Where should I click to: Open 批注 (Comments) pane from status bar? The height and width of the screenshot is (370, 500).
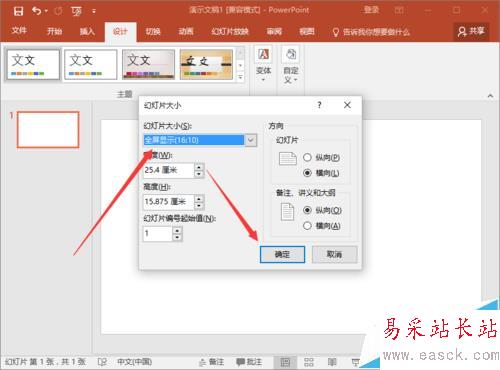click(x=249, y=362)
